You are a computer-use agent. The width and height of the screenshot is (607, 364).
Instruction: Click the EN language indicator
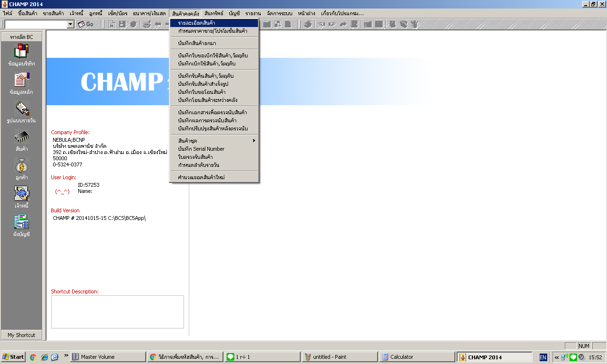(x=543, y=357)
